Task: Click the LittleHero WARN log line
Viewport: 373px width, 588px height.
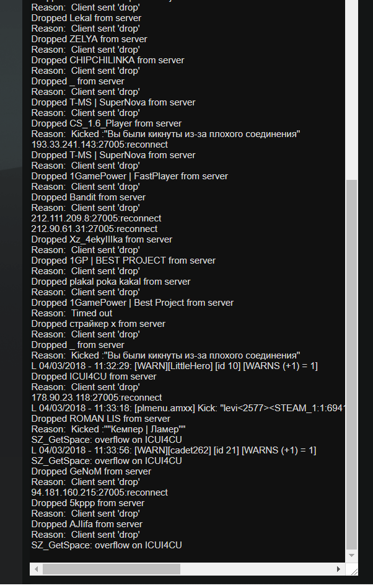Action: coord(175,366)
